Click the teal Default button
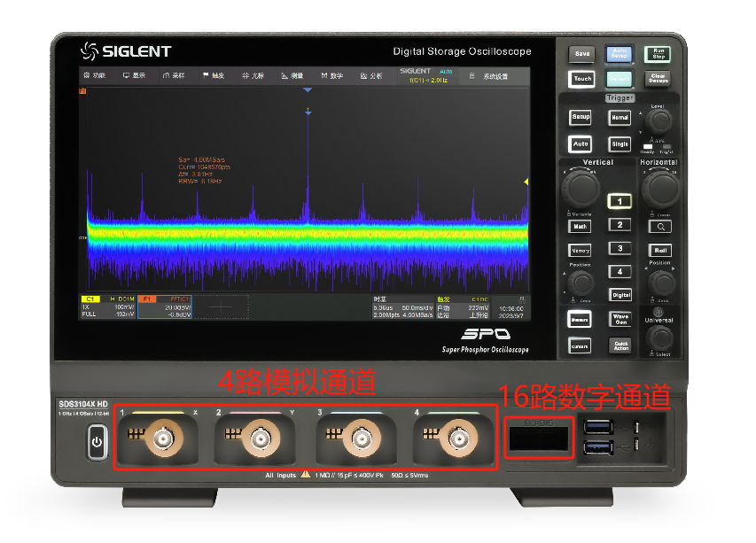Viewport: 756px width, 543px height. (x=620, y=79)
